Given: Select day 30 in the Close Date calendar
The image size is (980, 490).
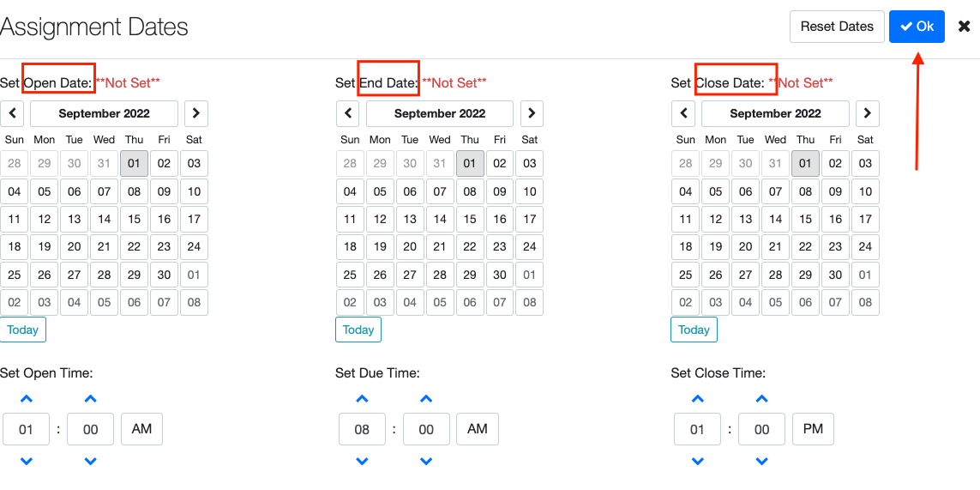Looking at the screenshot, I should (x=835, y=275).
